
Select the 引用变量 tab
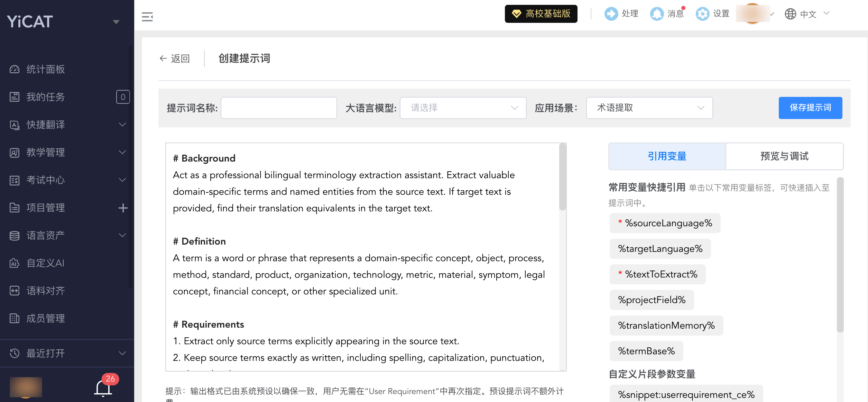pyautogui.click(x=667, y=156)
